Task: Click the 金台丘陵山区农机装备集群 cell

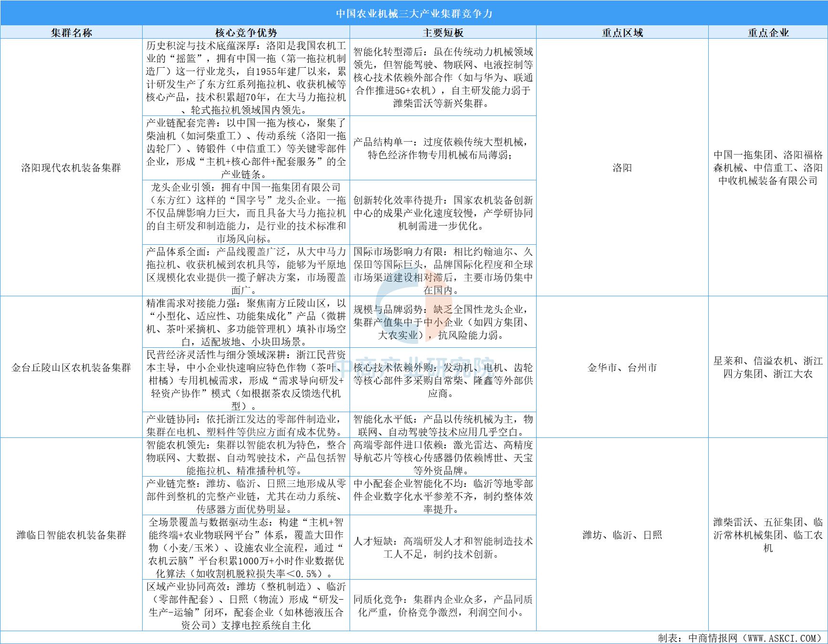Action: click(x=72, y=367)
